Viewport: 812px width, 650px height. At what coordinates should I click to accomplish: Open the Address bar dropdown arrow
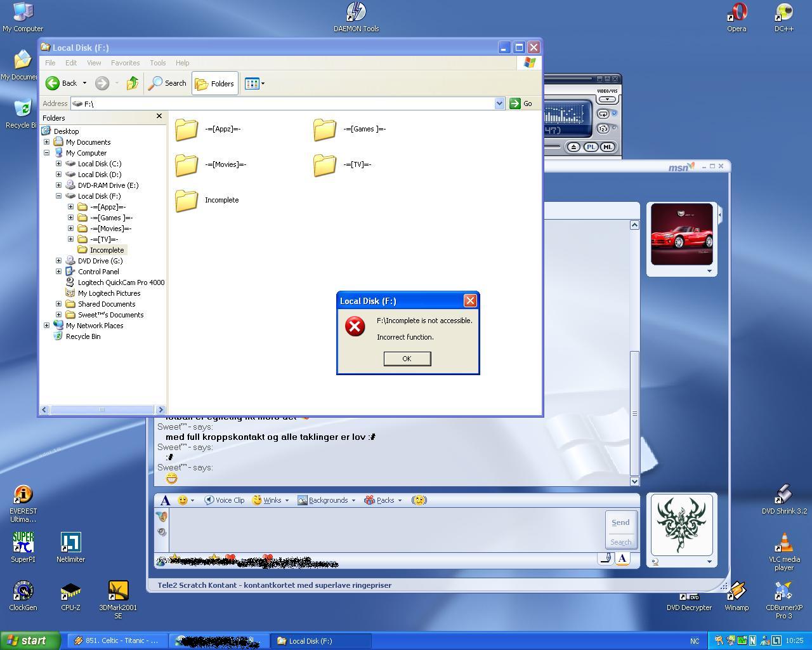499,103
